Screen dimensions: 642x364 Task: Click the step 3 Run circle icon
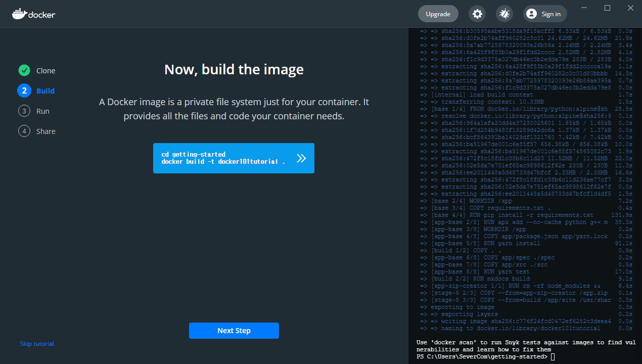[x=24, y=111]
